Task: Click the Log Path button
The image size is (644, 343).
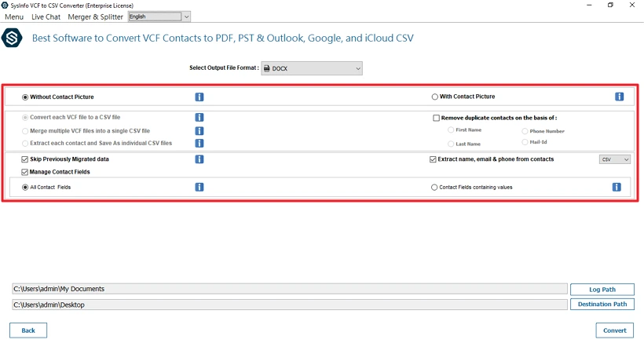Action: [602, 290]
